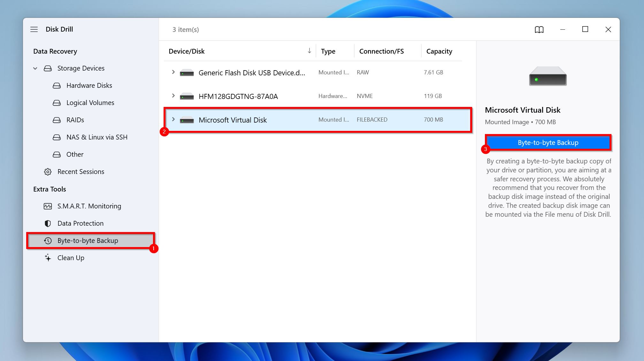
Task: Expand the Generic Flash Disk USB entry
Action: (173, 72)
